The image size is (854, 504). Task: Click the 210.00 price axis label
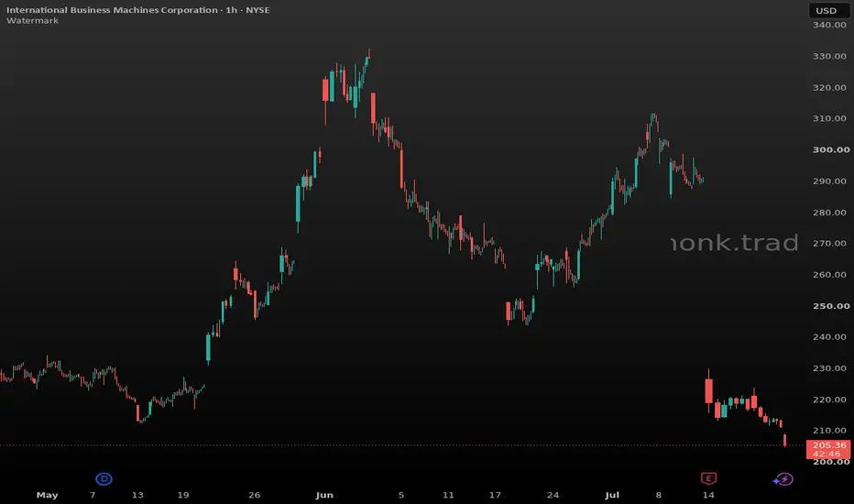pos(829,431)
